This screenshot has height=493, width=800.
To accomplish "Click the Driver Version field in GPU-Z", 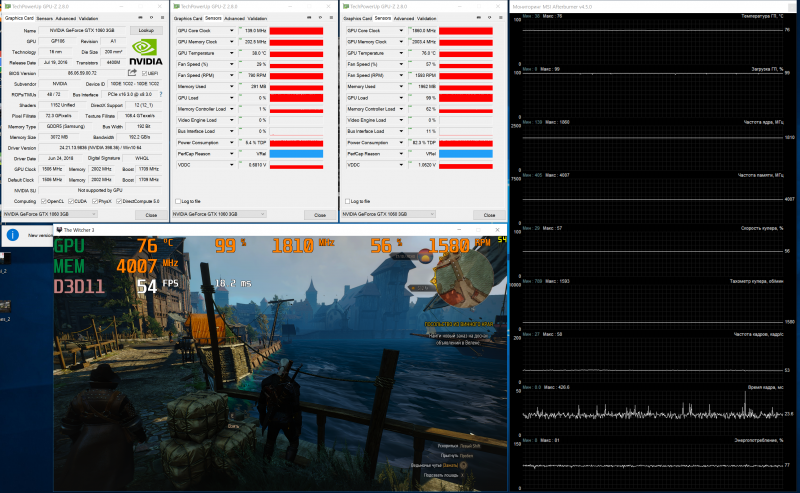I will (101, 148).
